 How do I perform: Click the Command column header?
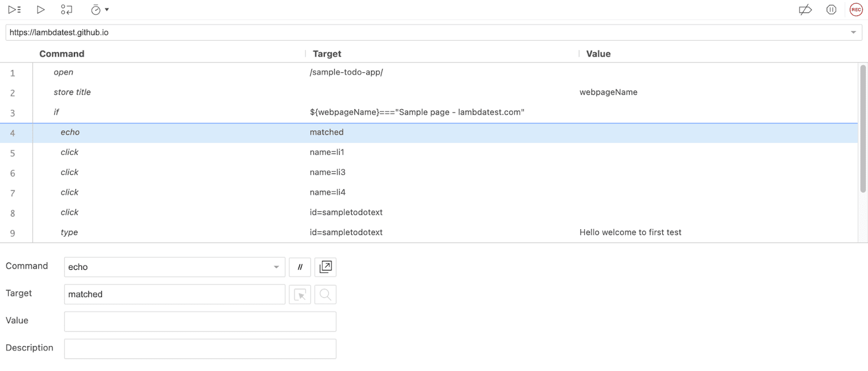(x=62, y=54)
